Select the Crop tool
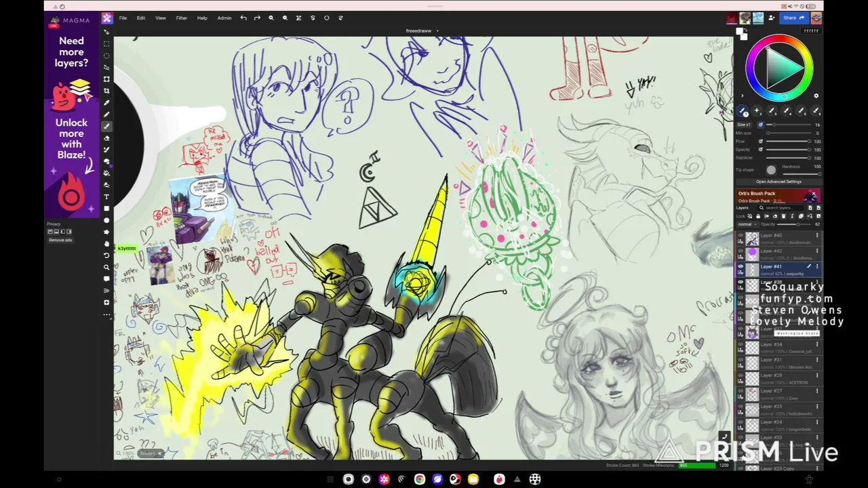868x488 pixels. pyautogui.click(x=106, y=91)
